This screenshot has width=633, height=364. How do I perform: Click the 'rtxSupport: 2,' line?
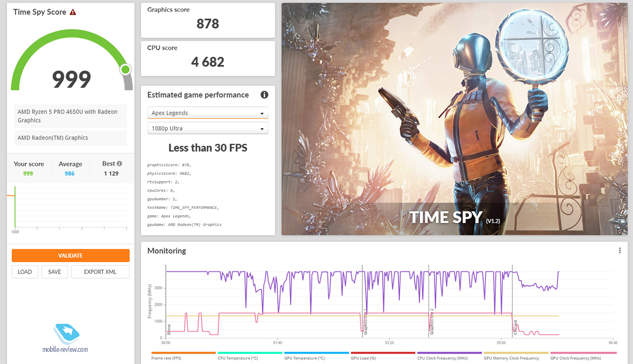163,182
